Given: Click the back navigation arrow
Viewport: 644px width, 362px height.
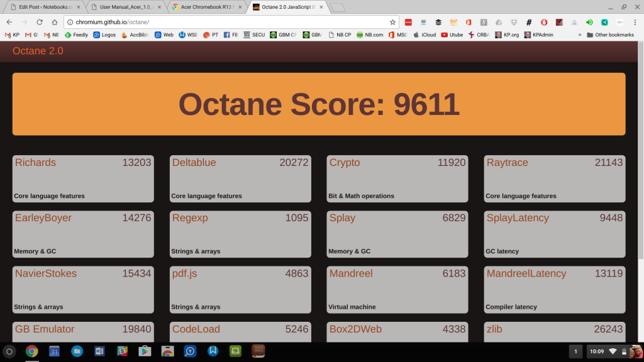Looking at the screenshot, I should pos(9,22).
